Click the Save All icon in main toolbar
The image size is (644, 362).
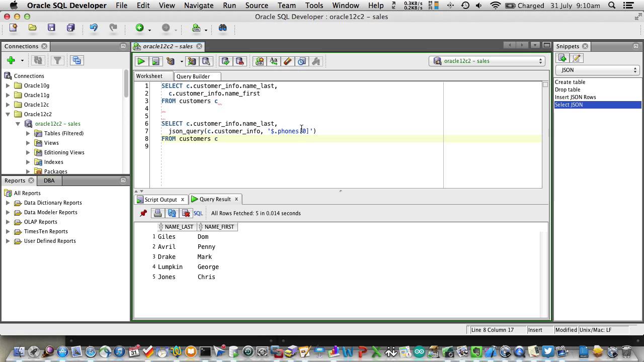click(70, 28)
